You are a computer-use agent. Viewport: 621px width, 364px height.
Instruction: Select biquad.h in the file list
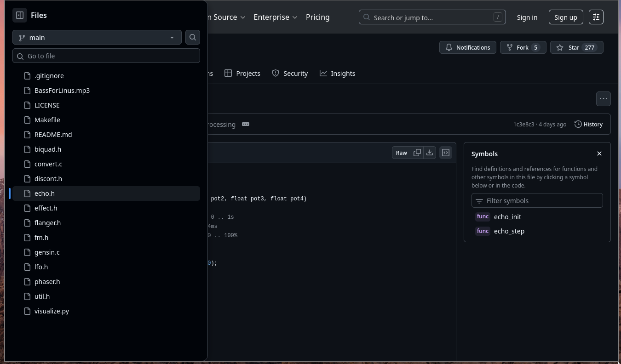click(106, 149)
